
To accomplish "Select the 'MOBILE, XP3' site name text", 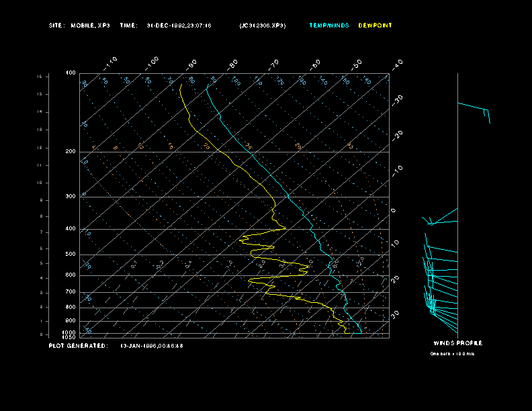I will click(90, 26).
